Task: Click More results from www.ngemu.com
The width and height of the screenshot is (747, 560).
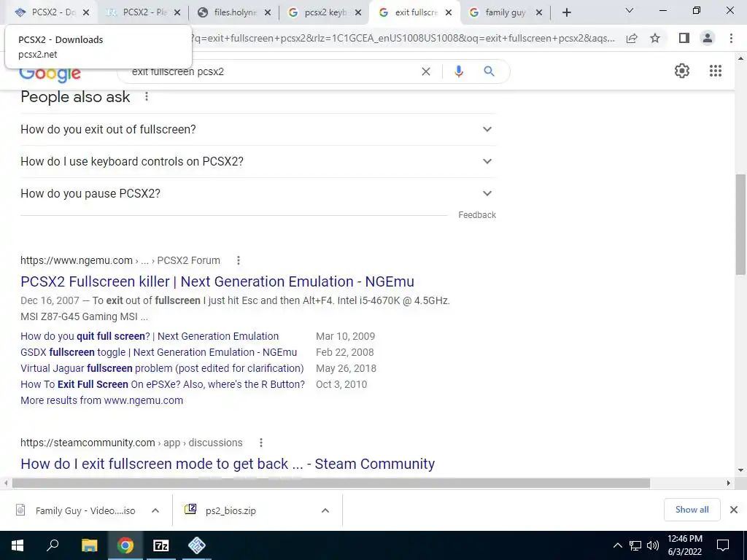Action: coord(101,400)
